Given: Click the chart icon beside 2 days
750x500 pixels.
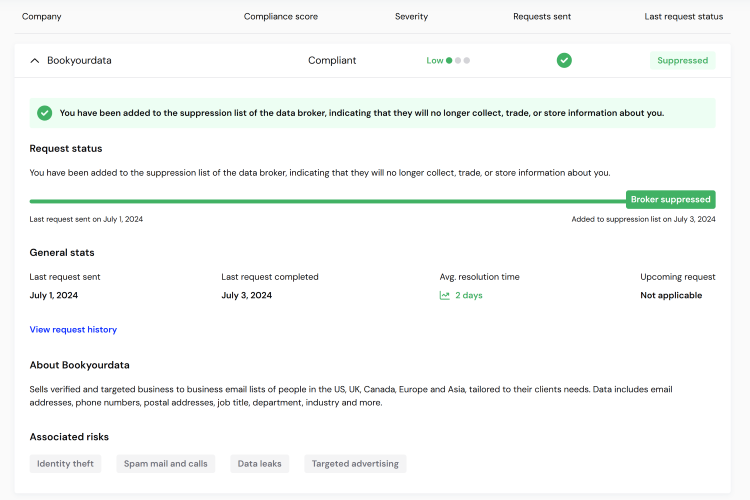Looking at the screenshot, I should pos(444,295).
